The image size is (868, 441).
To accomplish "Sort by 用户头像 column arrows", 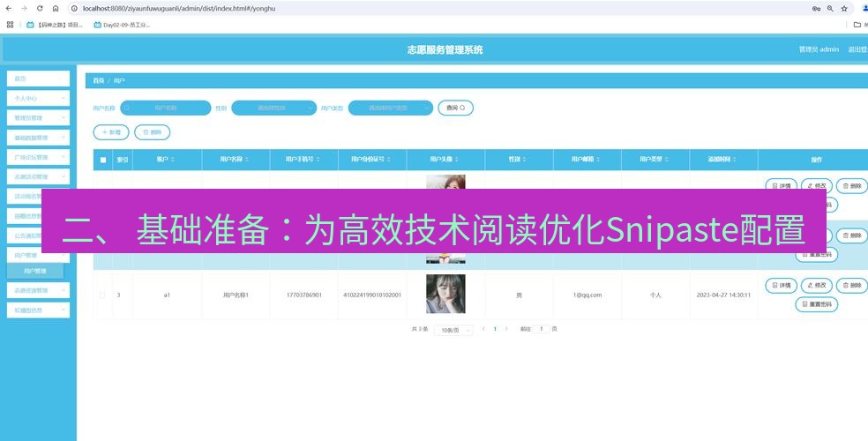I will [x=457, y=160].
